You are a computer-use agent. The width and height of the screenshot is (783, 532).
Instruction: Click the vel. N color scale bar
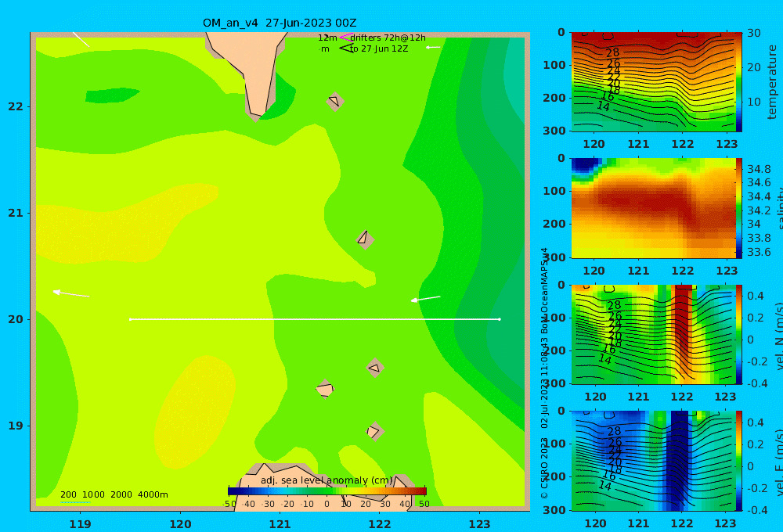pos(739,334)
